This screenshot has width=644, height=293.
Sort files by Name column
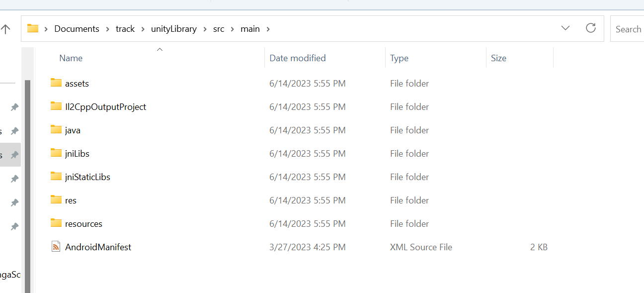coord(71,58)
